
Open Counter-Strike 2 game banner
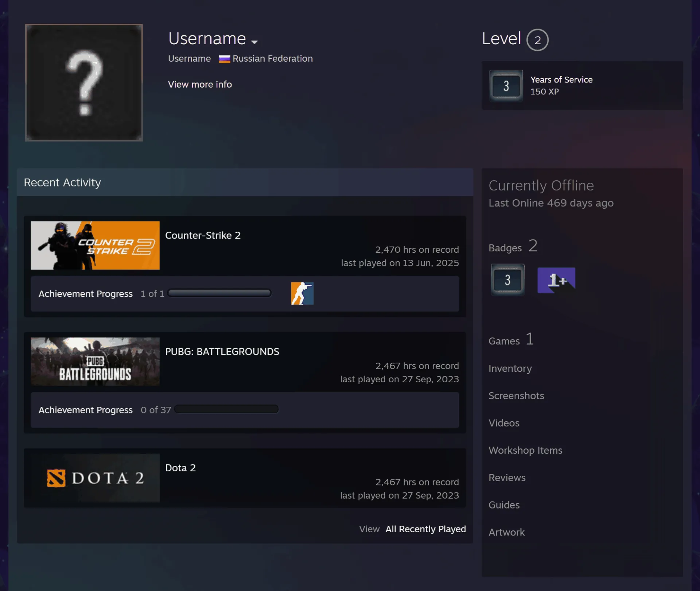[95, 245]
